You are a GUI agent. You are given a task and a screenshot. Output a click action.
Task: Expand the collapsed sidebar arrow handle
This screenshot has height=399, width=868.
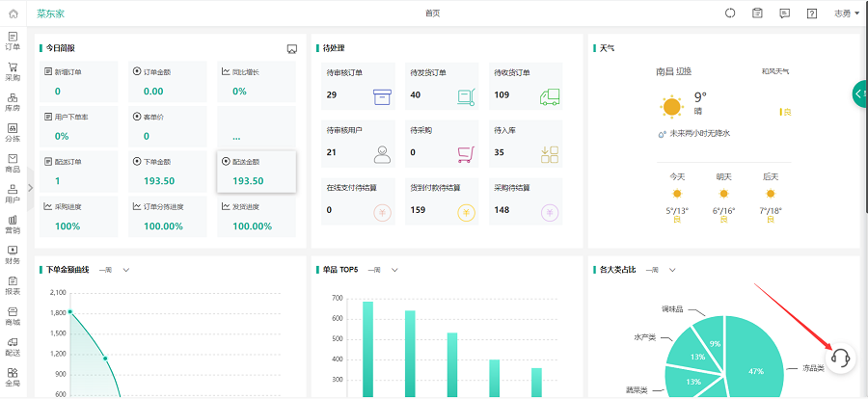(30, 188)
